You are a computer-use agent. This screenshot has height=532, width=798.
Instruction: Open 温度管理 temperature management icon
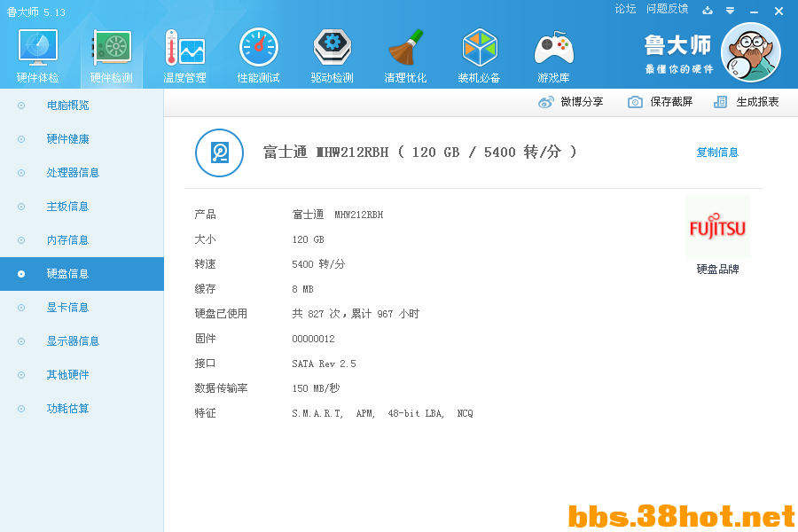point(184,47)
